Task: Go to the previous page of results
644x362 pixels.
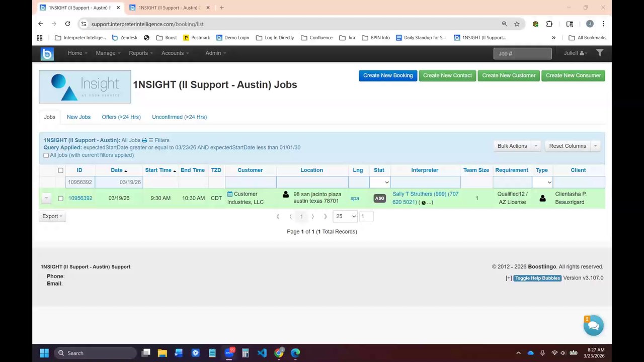Action: (x=290, y=216)
